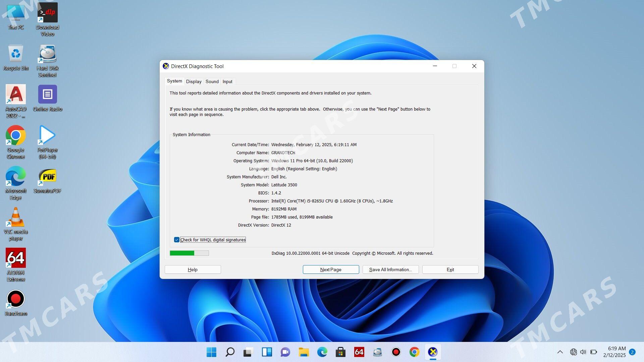
Task: Click the Windows Search taskbar icon
Action: coord(229,352)
